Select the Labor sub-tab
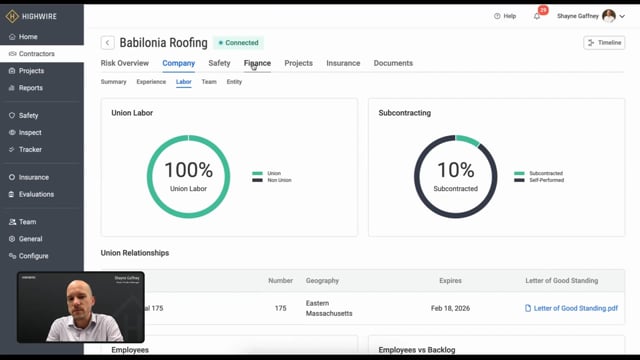Image resolution: width=640 pixels, height=360 pixels. 184,82
